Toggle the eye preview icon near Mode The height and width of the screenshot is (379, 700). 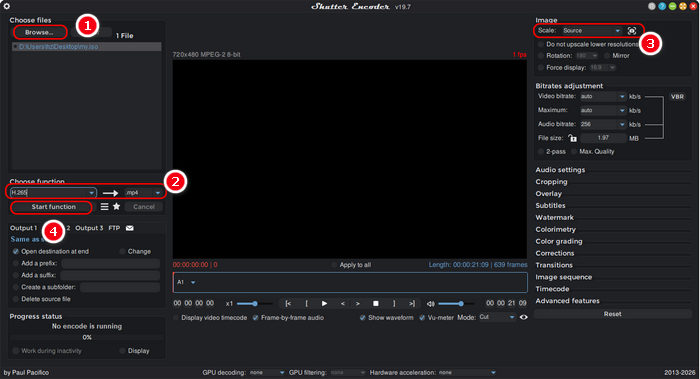pos(523,317)
